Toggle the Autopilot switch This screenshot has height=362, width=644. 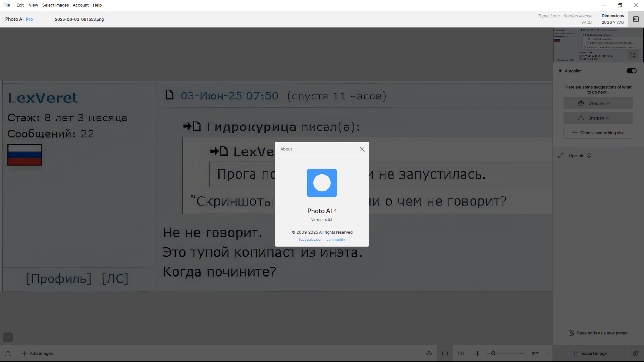pyautogui.click(x=631, y=71)
